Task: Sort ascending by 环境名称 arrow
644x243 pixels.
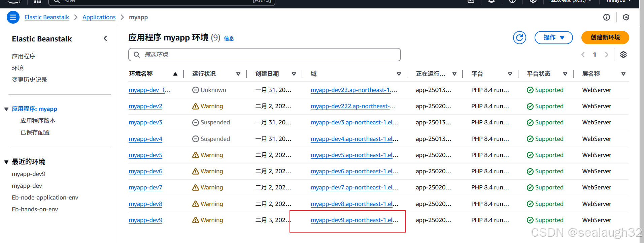Action: pyautogui.click(x=175, y=74)
